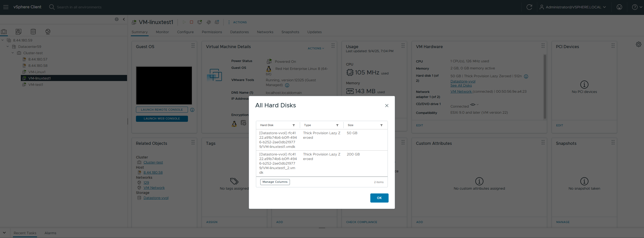Select the Networking inventory view icon

pyautogui.click(x=48, y=32)
